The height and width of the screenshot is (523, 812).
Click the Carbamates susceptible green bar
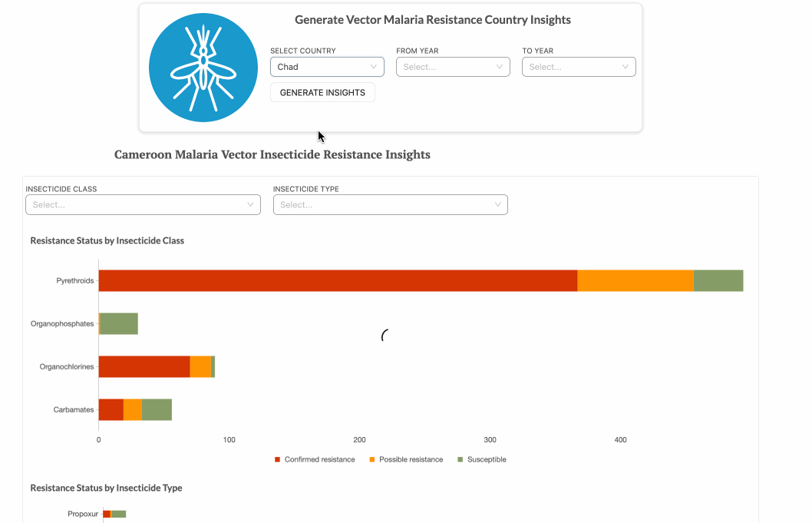coord(157,409)
